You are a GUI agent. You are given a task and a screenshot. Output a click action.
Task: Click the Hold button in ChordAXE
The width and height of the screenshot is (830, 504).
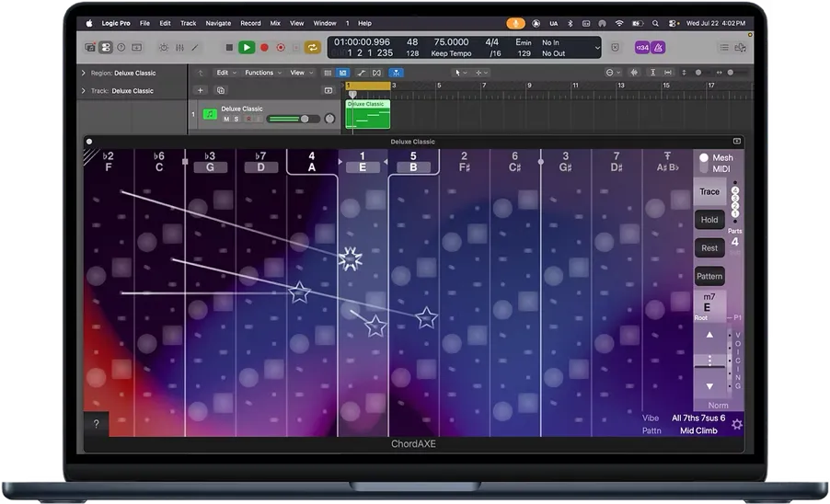click(x=709, y=220)
